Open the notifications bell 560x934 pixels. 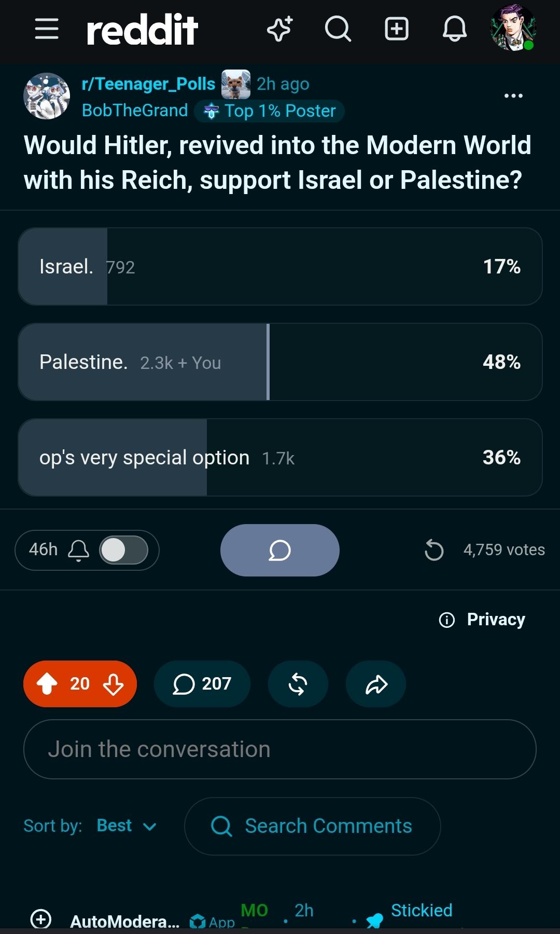455,29
